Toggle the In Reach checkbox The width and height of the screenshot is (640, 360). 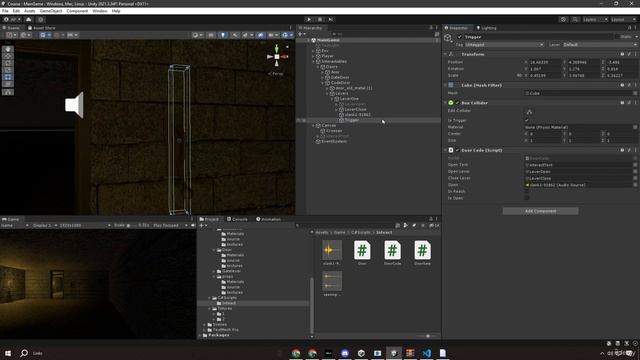[527, 191]
